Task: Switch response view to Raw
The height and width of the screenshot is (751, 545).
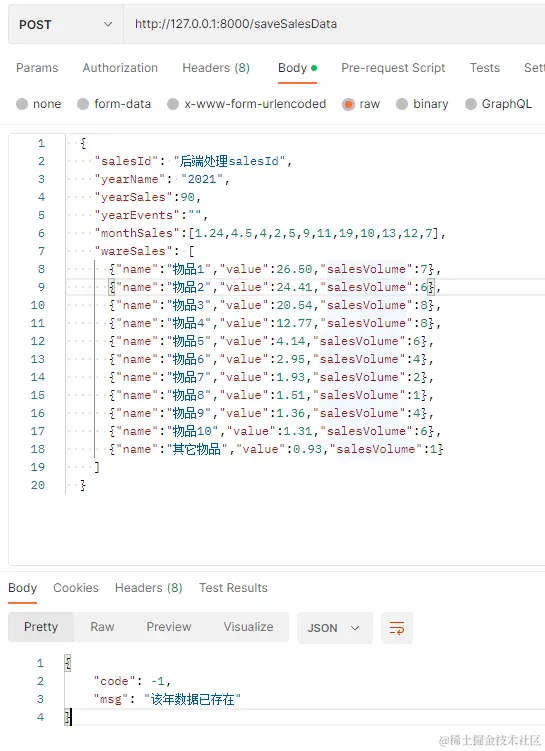Action: click(102, 627)
